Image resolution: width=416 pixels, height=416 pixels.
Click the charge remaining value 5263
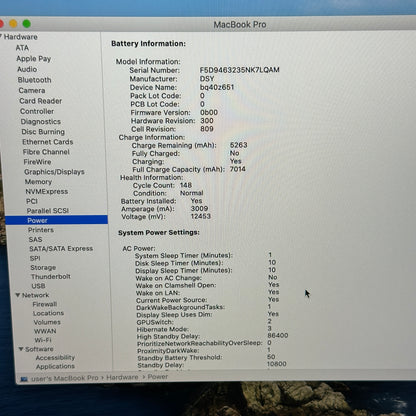(x=238, y=145)
